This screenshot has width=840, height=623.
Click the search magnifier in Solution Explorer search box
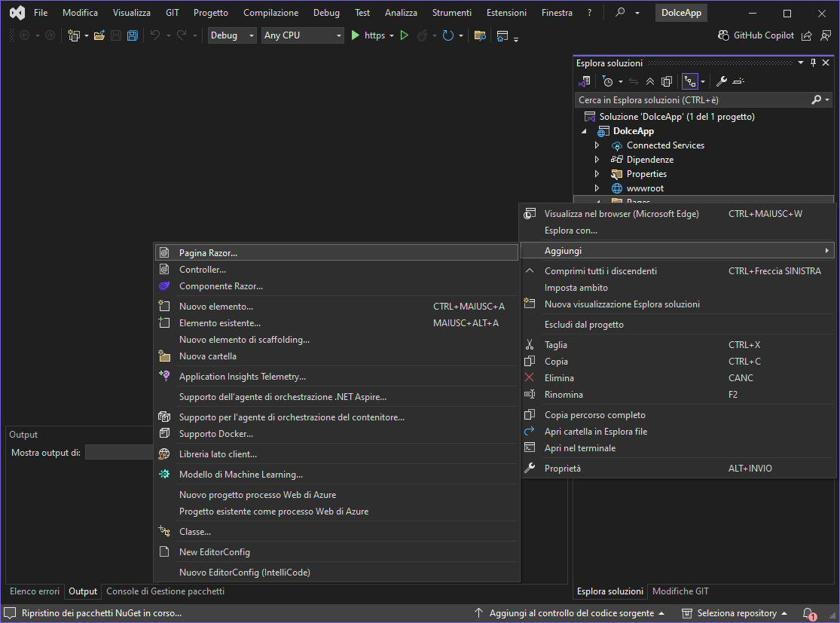(817, 99)
